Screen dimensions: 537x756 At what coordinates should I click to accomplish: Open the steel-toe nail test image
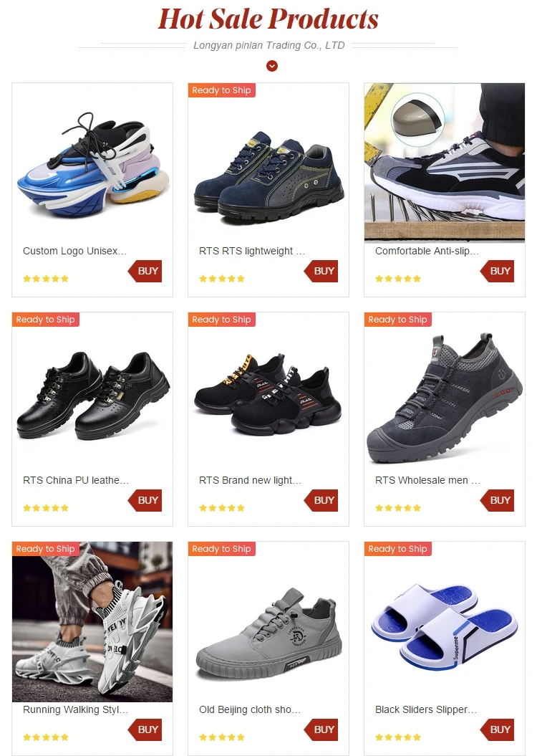click(445, 163)
